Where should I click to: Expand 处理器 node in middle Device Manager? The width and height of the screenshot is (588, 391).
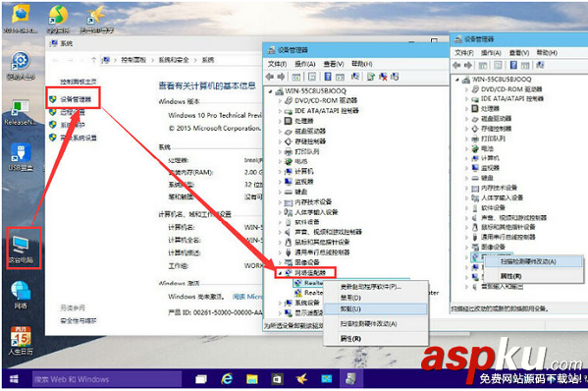coord(280,121)
